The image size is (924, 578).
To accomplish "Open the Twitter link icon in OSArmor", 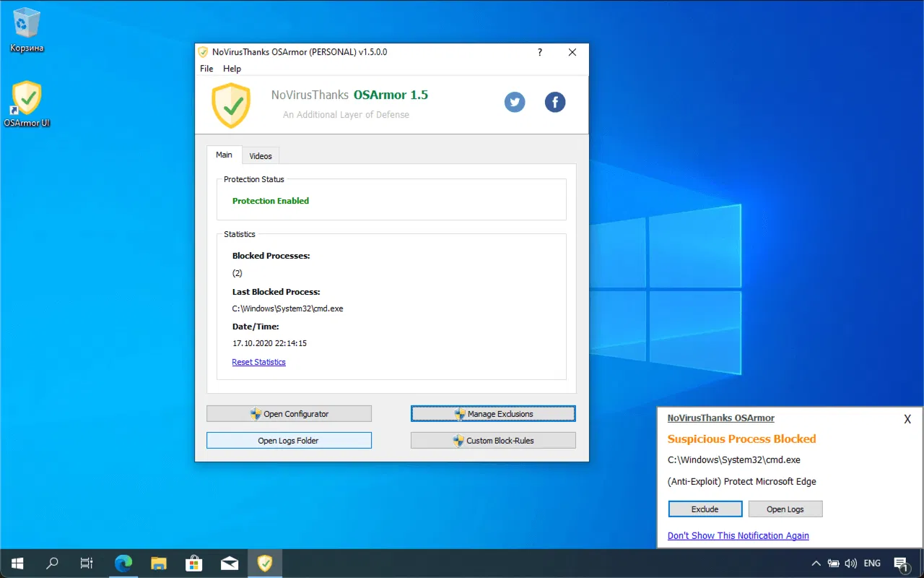I will click(515, 103).
